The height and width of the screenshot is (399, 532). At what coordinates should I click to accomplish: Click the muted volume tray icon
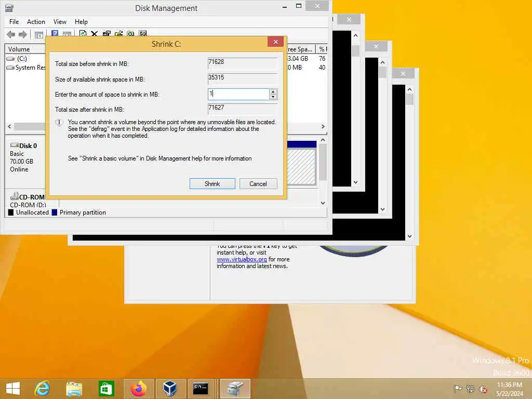click(483, 389)
